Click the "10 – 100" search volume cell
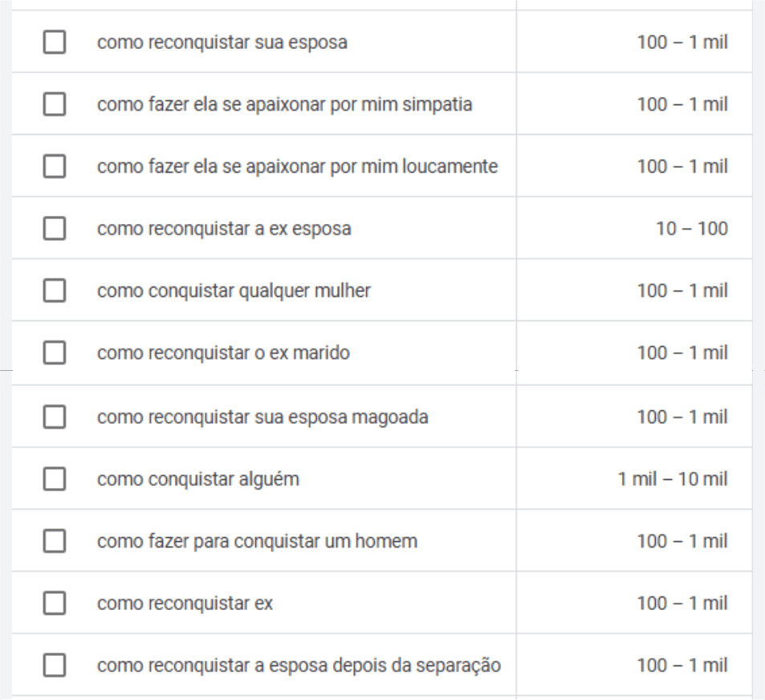765x700 pixels. [691, 229]
